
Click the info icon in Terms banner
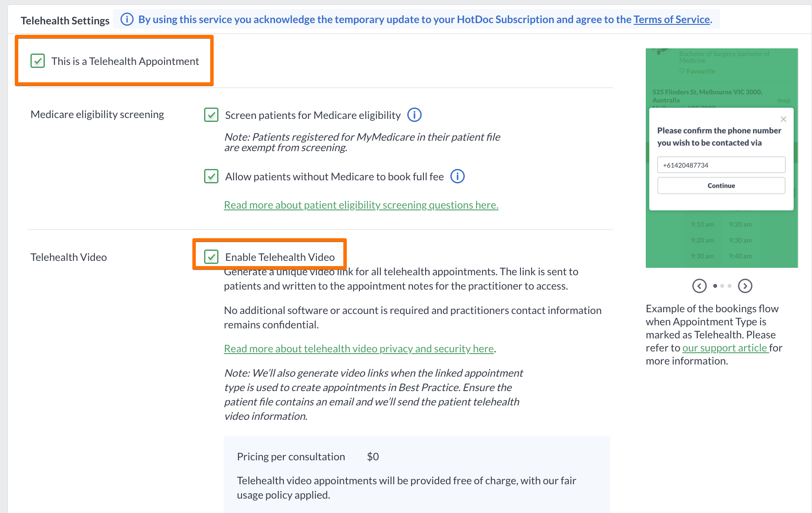(x=127, y=19)
